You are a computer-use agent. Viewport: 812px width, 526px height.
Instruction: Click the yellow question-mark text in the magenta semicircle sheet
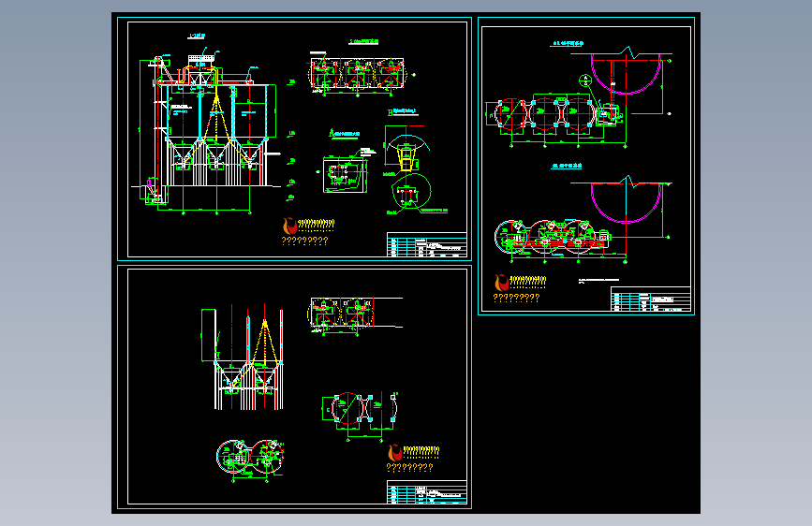coord(516,298)
